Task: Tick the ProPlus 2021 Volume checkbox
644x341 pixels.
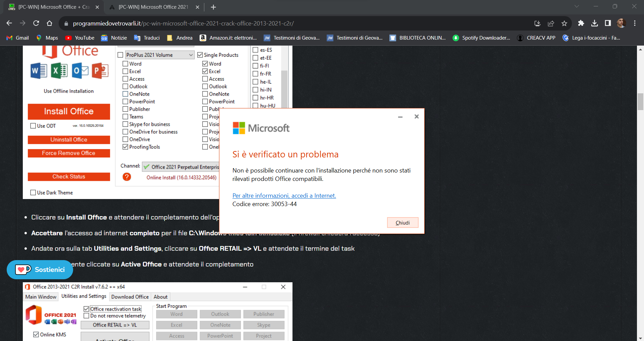Action: point(120,55)
